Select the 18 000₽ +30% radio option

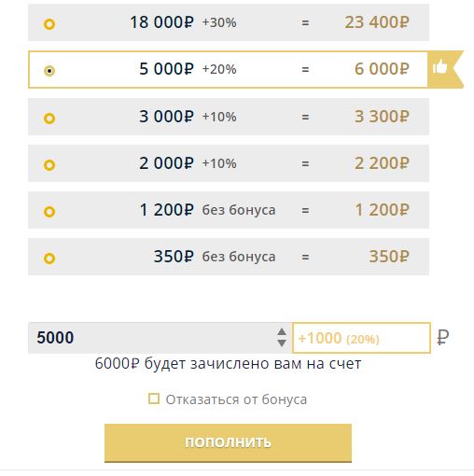click(x=49, y=24)
